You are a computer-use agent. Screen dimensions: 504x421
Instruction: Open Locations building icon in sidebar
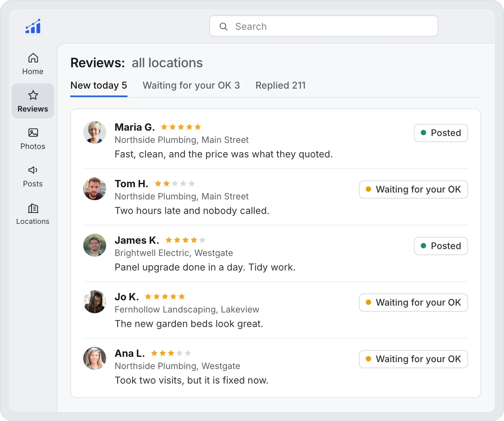[33, 208]
